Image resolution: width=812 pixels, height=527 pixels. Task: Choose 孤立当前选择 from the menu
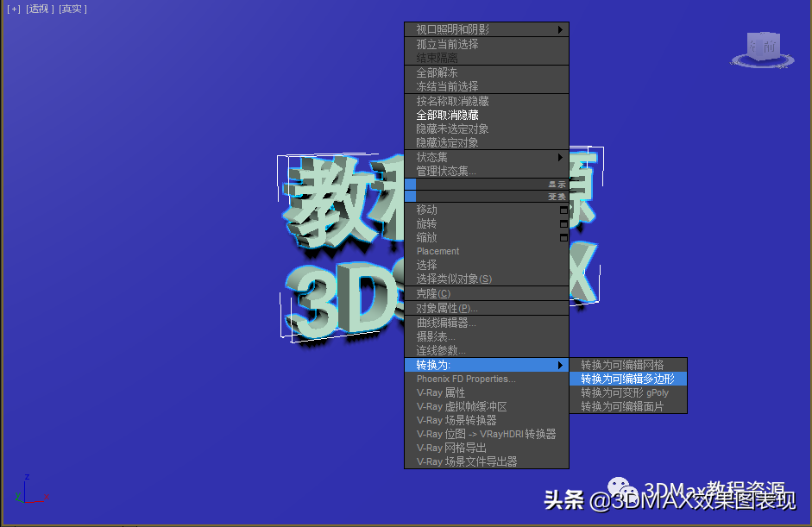[487, 44]
